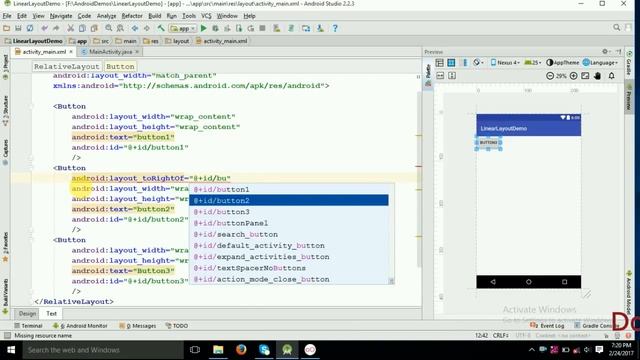Show preview warnings bell icon
The height and width of the screenshot is (360, 640).
pyautogui.click(x=611, y=76)
